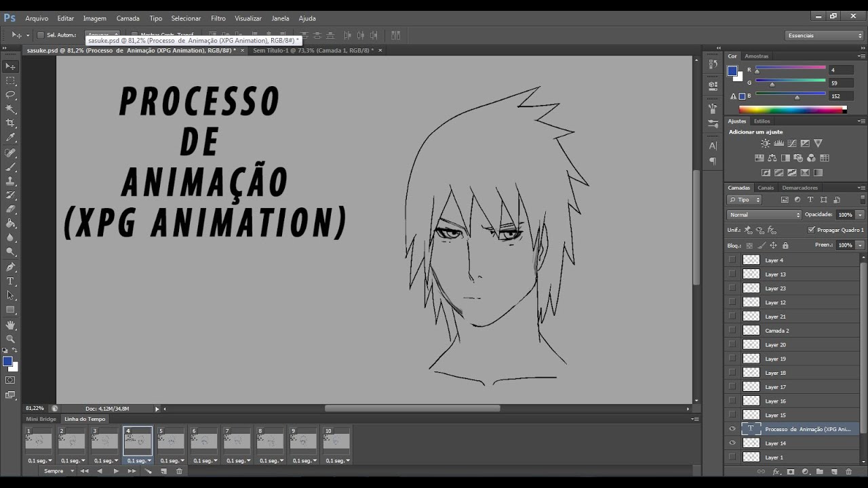This screenshot has height=488, width=868.
Task: Select the Crop tool
Action: click(10, 123)
